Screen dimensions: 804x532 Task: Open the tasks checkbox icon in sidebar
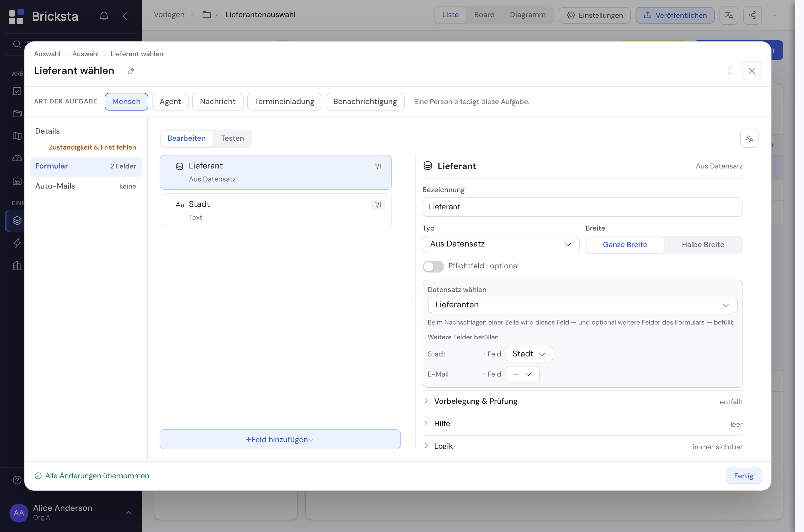pyautogui.click(x=17, y=91)
